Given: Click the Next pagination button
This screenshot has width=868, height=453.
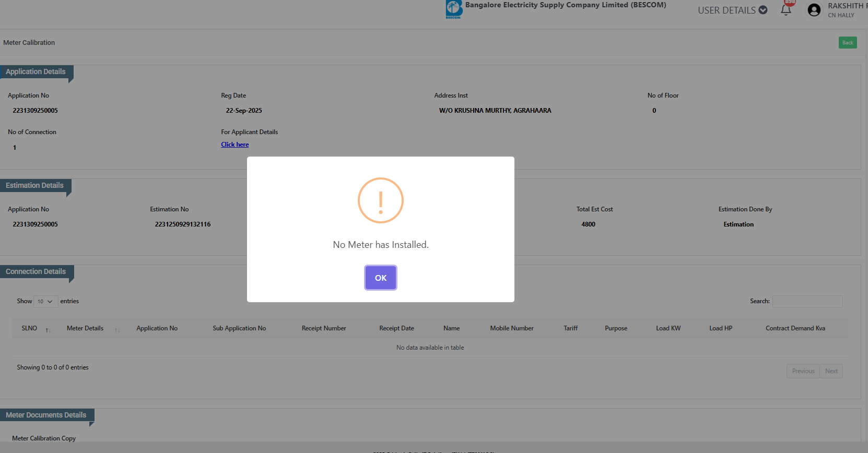Looking at the screenshot, I should 831,371.
